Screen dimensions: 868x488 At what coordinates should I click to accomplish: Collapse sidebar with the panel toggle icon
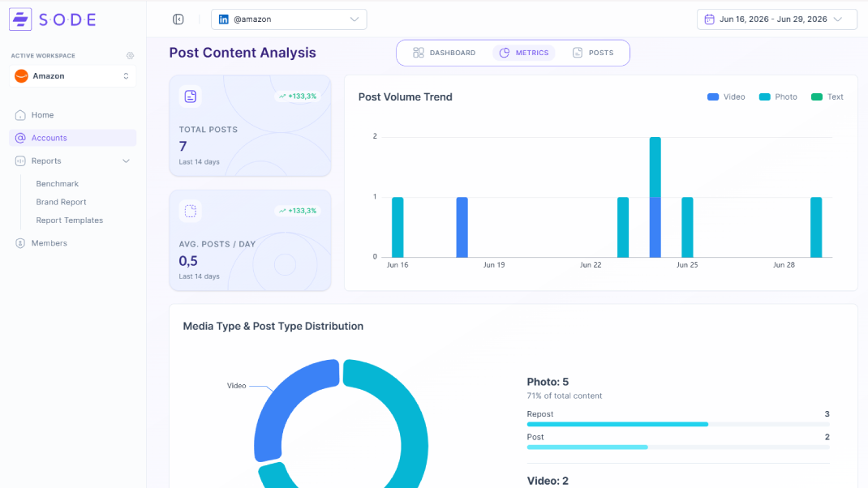[x=178, y=19]
